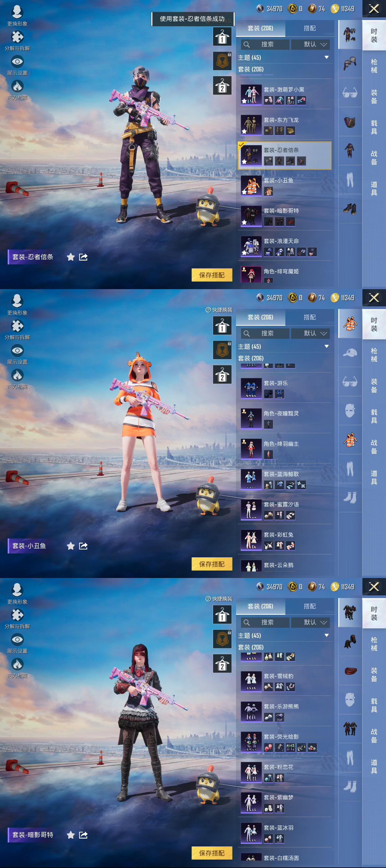Open 分解与拆解 in the top screenshot
The height and width of the screenshot is (868, 386).
tap(17, 41)
